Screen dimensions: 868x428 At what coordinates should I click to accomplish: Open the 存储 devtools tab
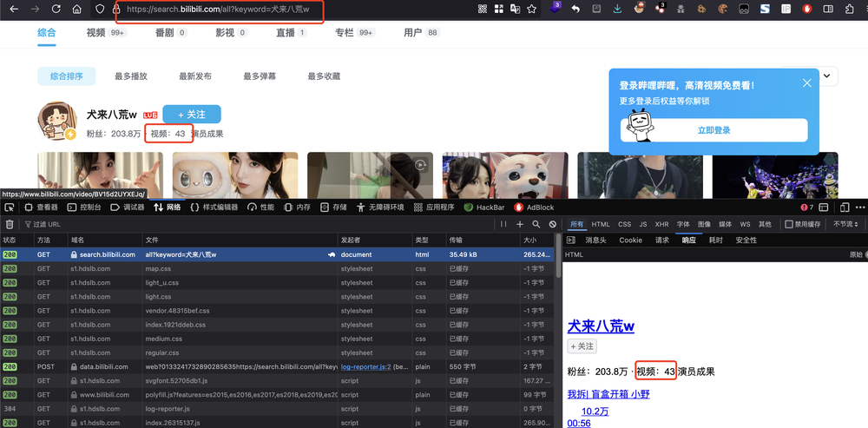[x=333, y=207]
